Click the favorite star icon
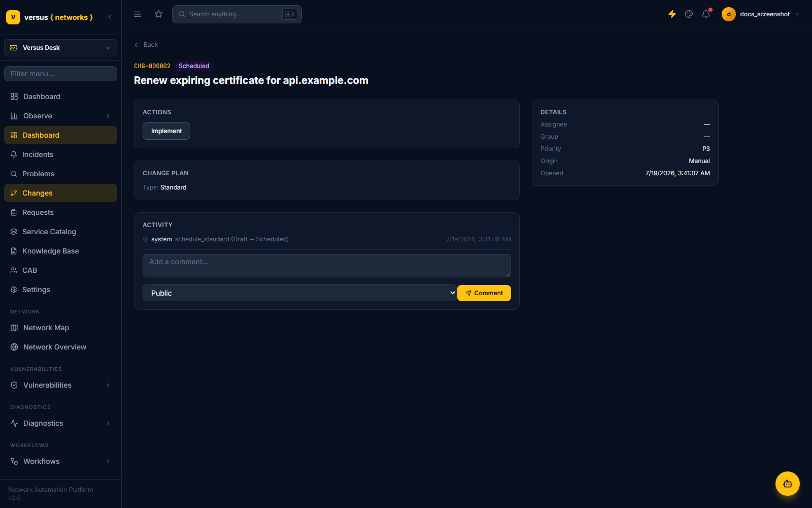The height and width of the screenshot is (508, 812). 158,14
